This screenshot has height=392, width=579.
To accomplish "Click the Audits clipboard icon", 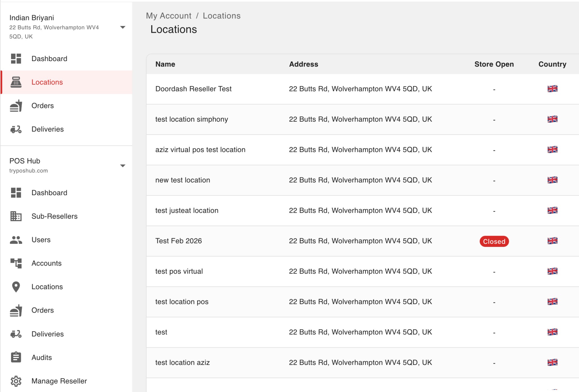I will tap(16, 357).
